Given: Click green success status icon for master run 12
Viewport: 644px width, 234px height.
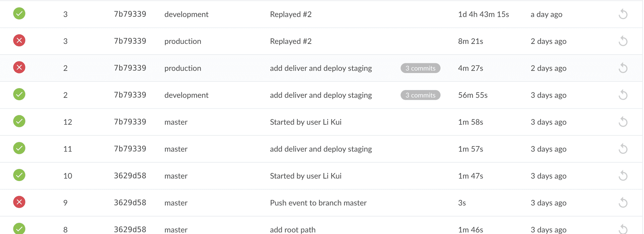Looking at the screenshot, I should tap(19, 121).
